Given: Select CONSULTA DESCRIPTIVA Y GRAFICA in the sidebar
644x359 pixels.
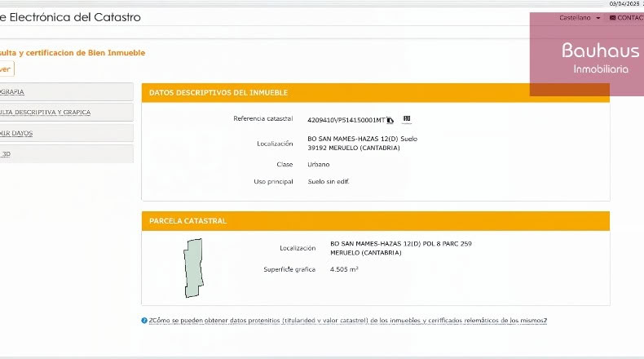Looking at the screenshot, I should coord(66,113).
